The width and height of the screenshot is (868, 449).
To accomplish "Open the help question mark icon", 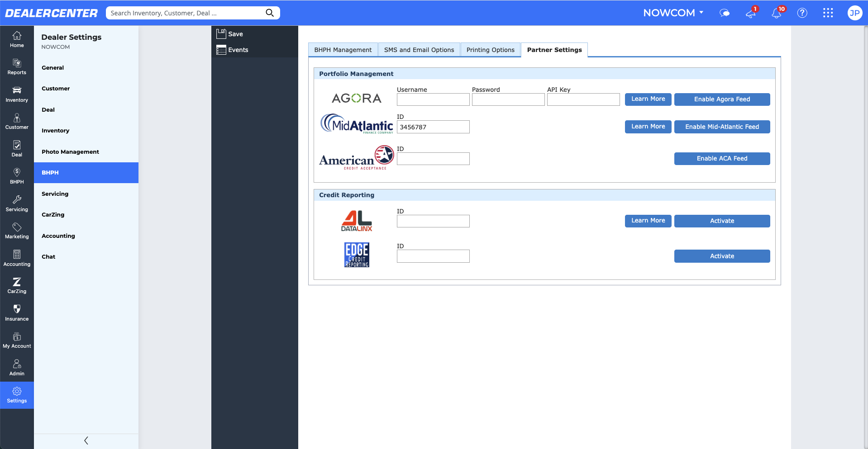I will pos(802,13).
